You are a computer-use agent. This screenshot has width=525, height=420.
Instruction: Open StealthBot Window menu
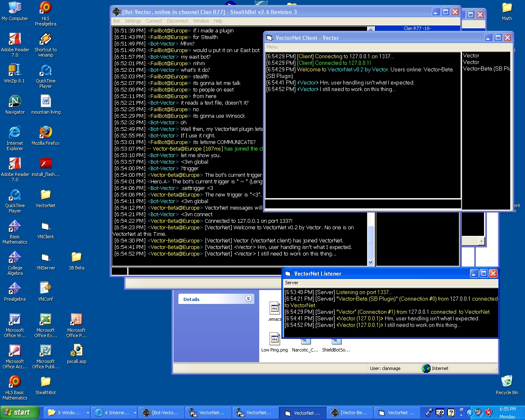[x=201, y=21]
